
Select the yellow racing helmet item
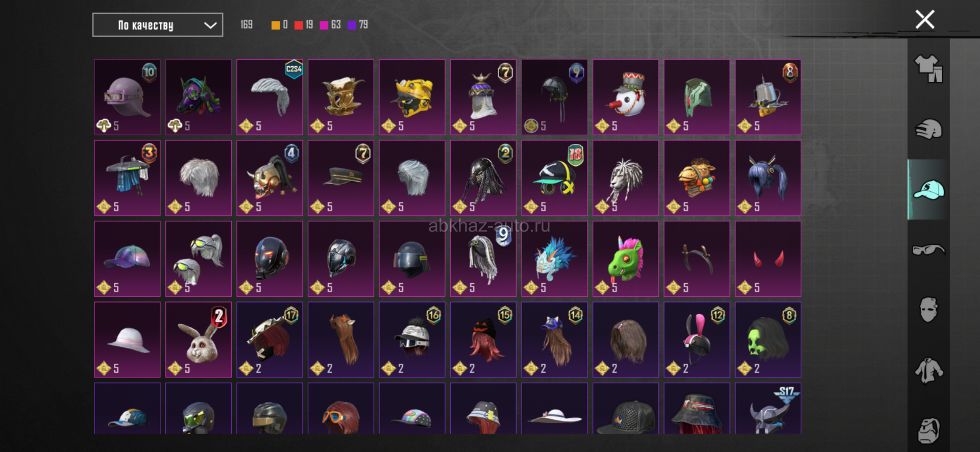point(412,97)
